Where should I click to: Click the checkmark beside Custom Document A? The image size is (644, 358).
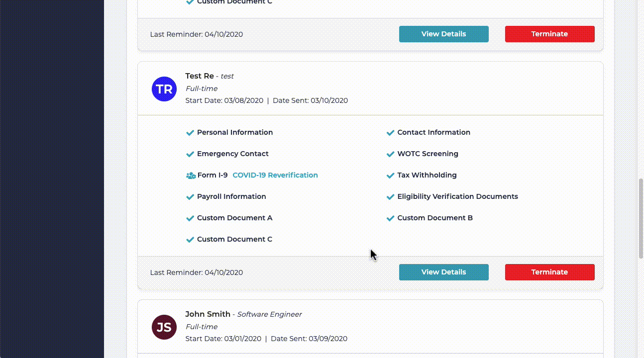pyautogui.click(x=190, y=218)
